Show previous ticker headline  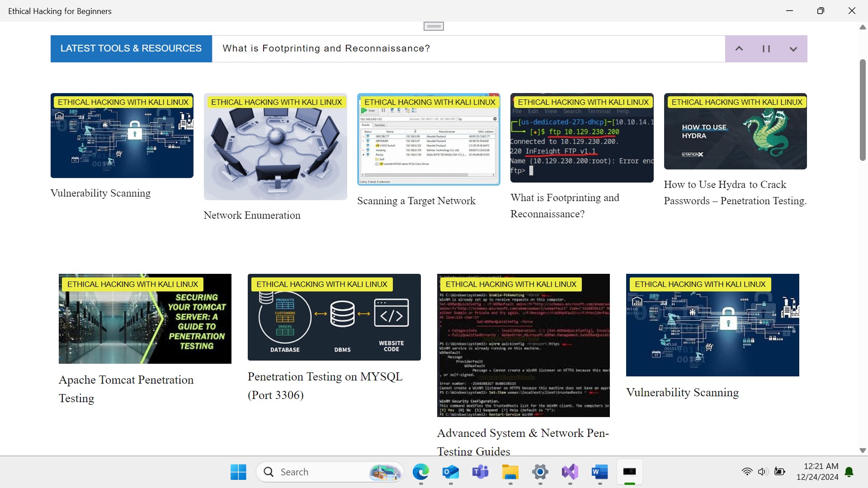739,49
